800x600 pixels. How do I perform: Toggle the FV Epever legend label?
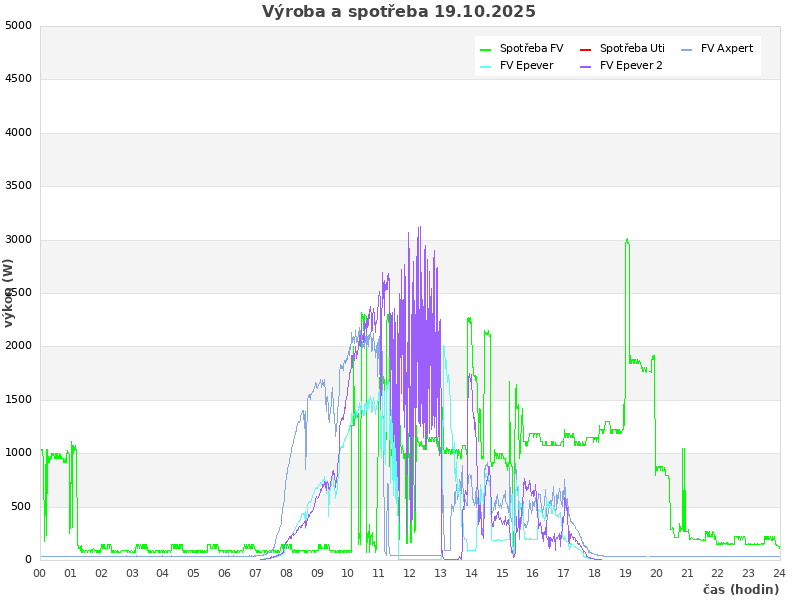click(526, 65)
